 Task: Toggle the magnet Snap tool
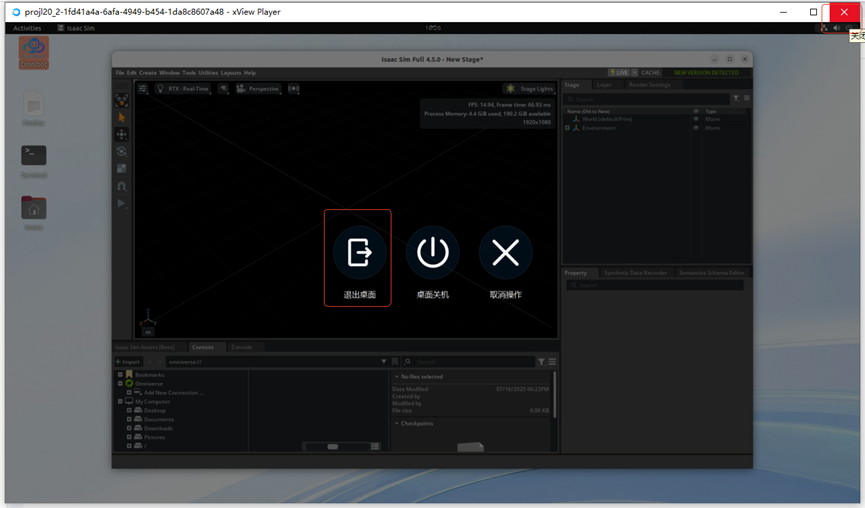click(121, 186)
